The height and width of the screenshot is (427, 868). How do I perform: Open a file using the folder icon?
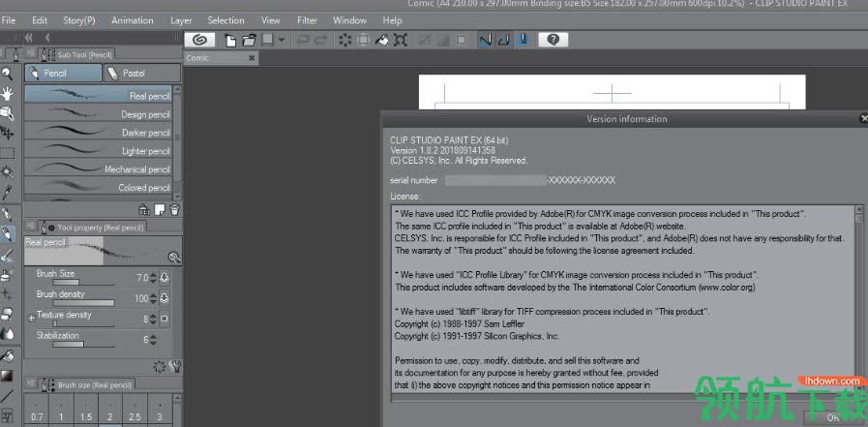[249, 40]
